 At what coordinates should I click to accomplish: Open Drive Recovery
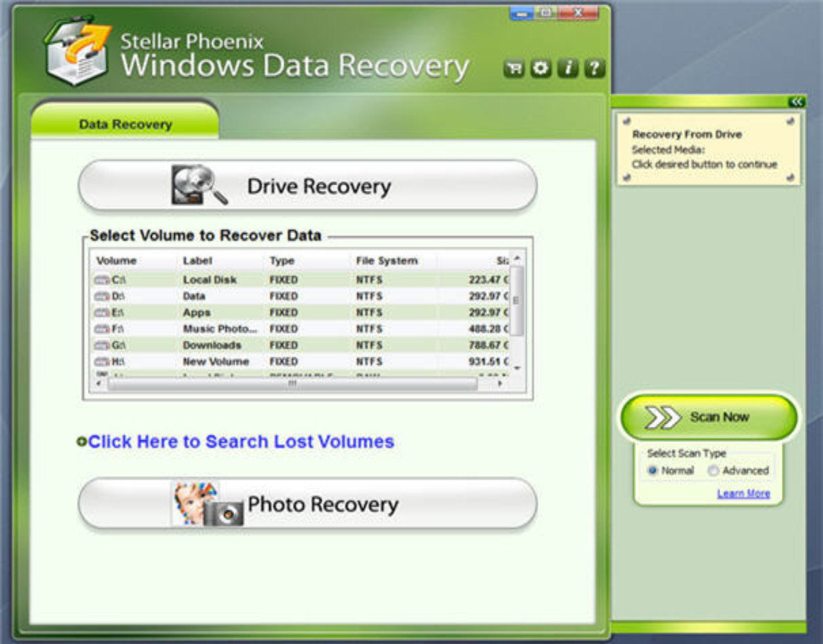[307, 186]
